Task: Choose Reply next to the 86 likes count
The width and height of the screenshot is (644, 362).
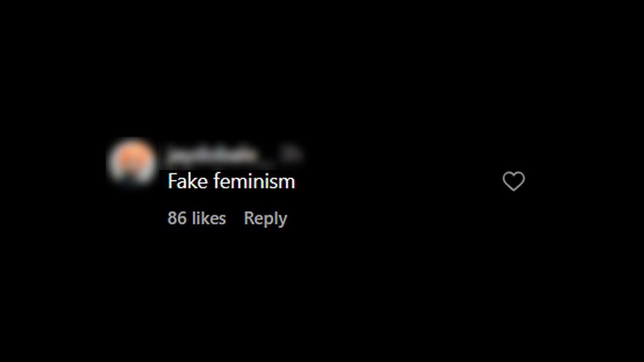Action: [x=265, y=219]
